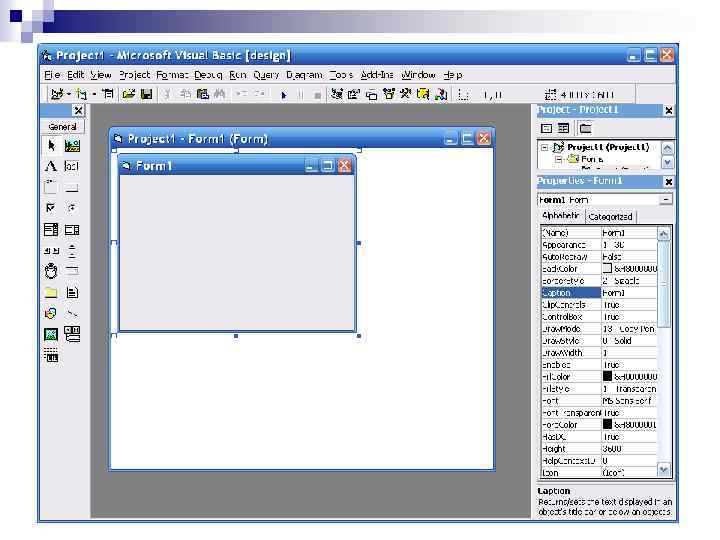Collapse the Forms folder tree node
This screenshot has width=720, height=540.
558,159
